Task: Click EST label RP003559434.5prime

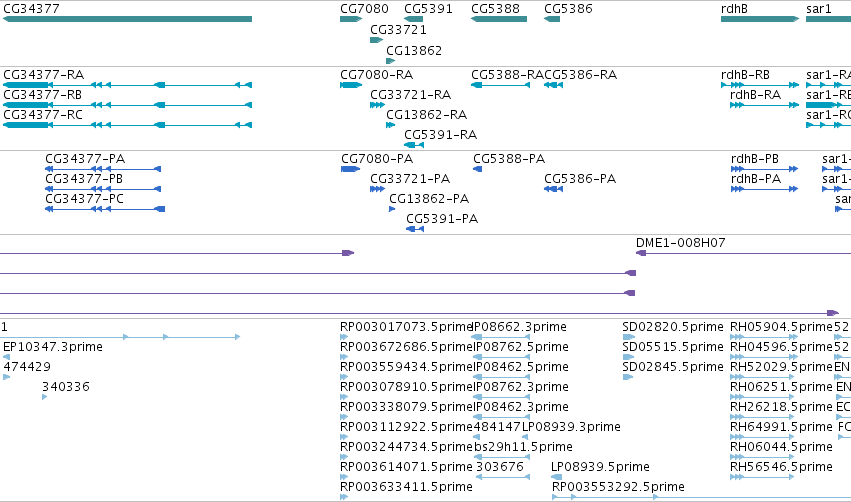Action: click(406, 367)
